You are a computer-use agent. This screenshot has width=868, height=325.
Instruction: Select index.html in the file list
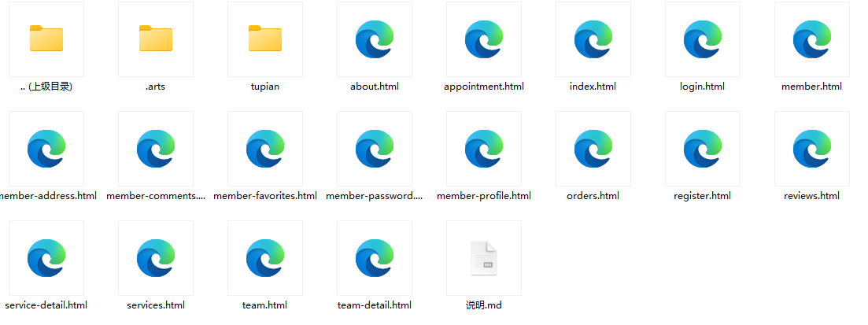(593, 39)
